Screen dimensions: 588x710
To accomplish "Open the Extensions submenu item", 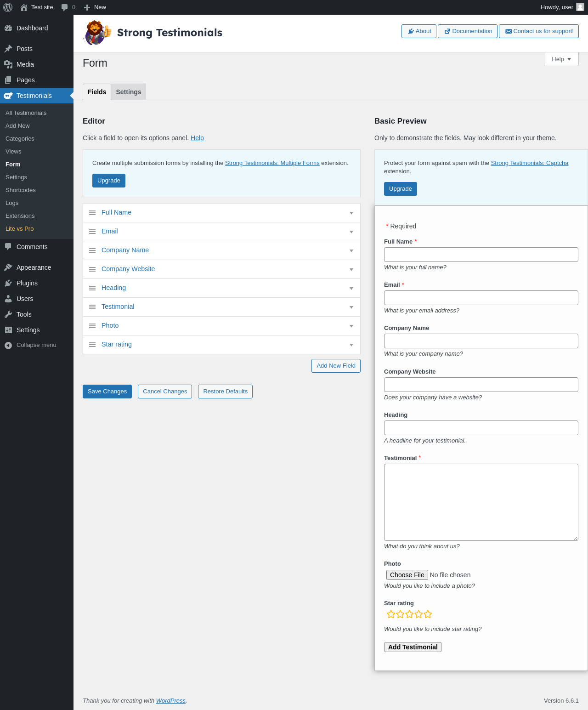I will tap(20, 216).
